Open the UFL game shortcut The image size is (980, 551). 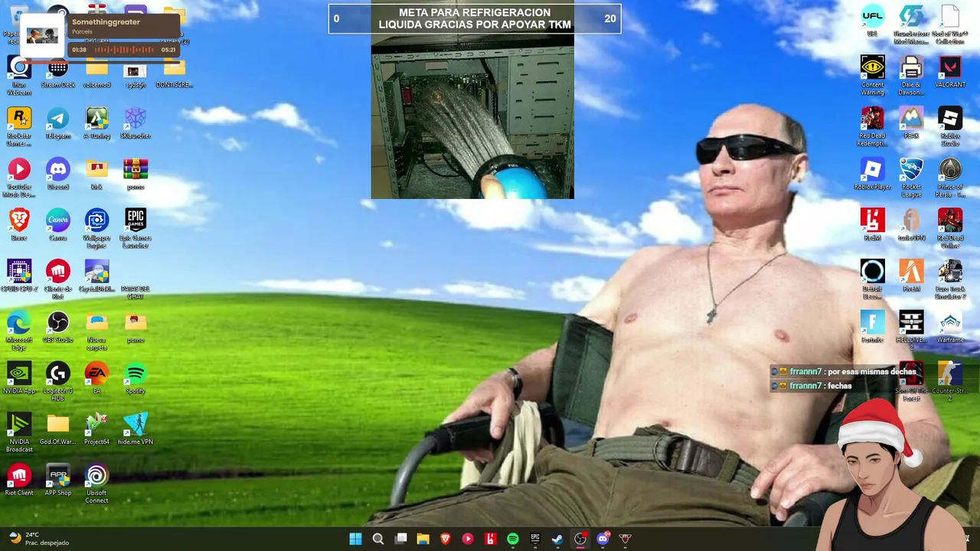[872, 21]
